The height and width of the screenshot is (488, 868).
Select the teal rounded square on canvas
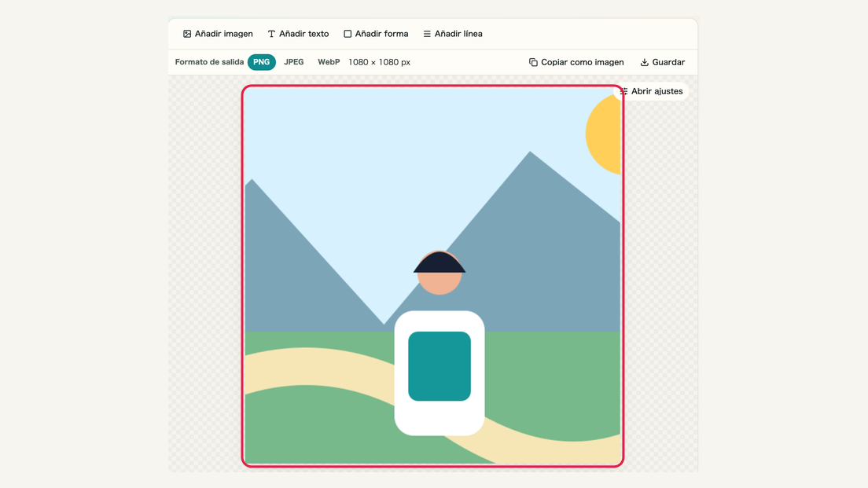point(440,366)
